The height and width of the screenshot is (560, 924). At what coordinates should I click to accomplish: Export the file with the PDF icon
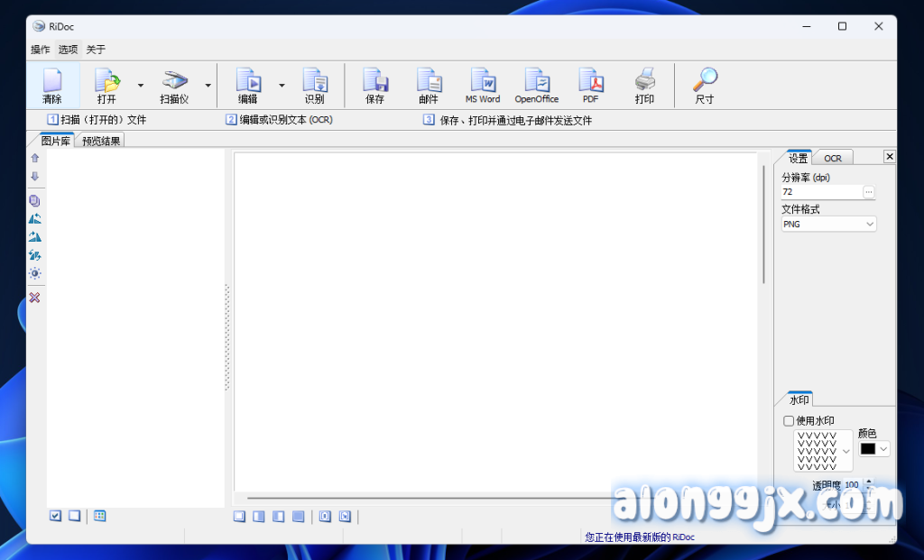tap(590, 86)
